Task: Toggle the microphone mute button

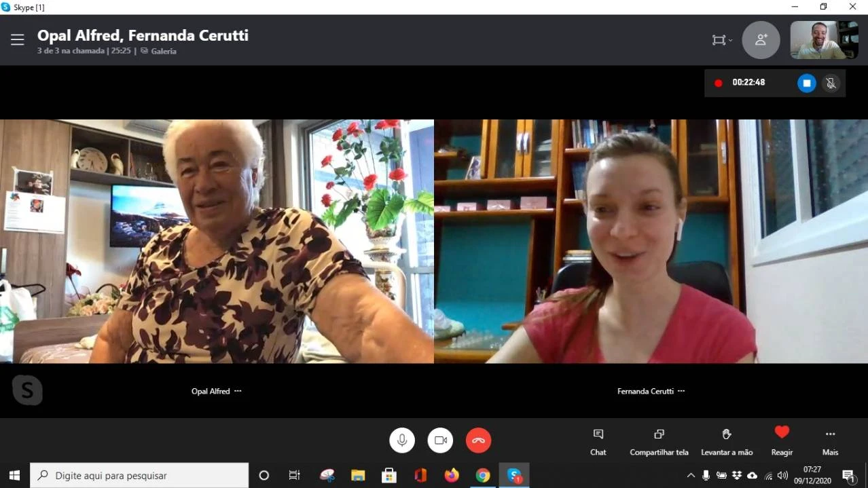Action: pyautogui.click(x=402, y=440)
